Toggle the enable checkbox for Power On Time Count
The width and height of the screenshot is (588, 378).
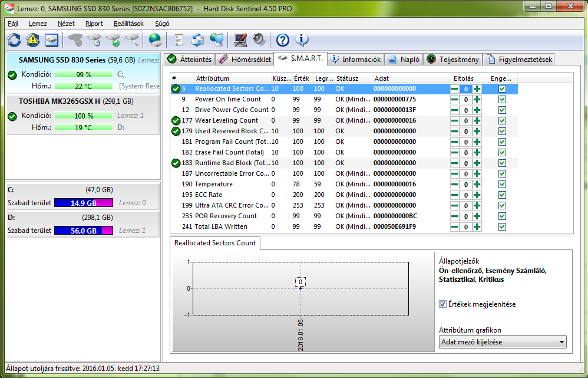coord(502,100)
